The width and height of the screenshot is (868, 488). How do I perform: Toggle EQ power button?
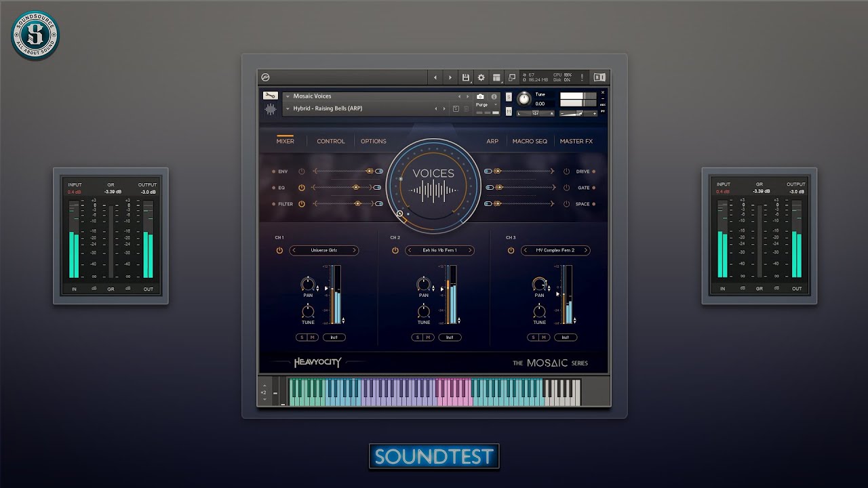[302, 188]
